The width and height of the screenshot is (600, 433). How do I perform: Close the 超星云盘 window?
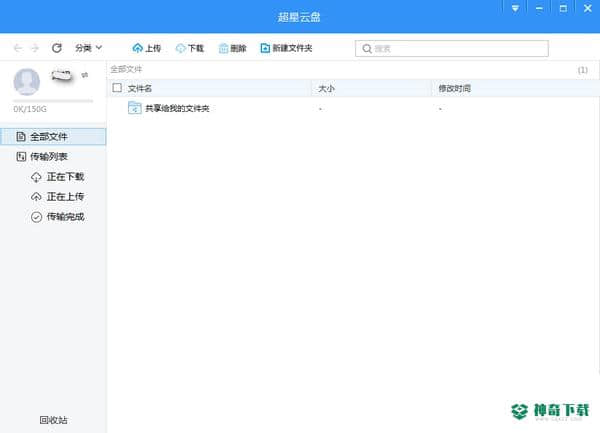tap(588, 8)
